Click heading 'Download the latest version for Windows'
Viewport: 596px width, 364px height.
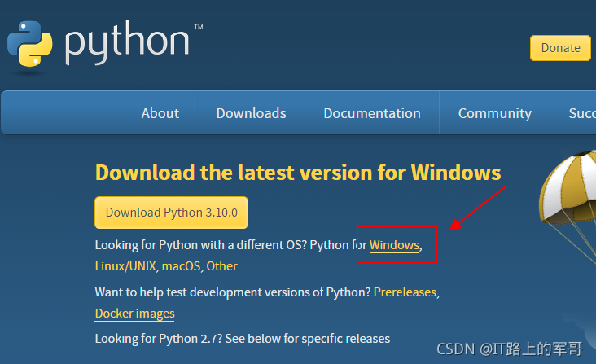[x=298, y=173]
